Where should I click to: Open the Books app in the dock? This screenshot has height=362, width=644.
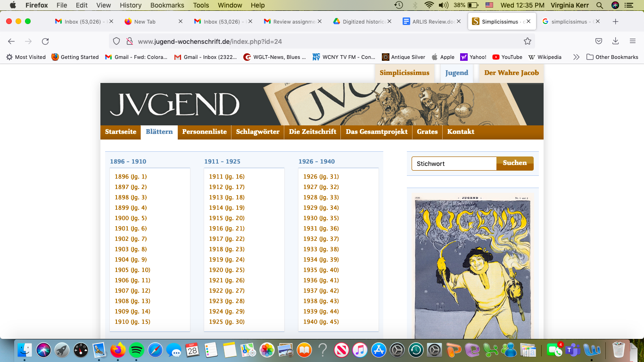(304, 350)
